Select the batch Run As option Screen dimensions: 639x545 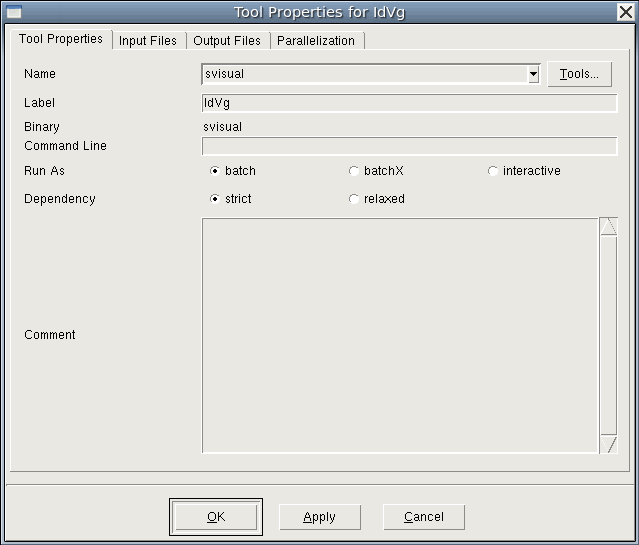[x=232, y=171]
